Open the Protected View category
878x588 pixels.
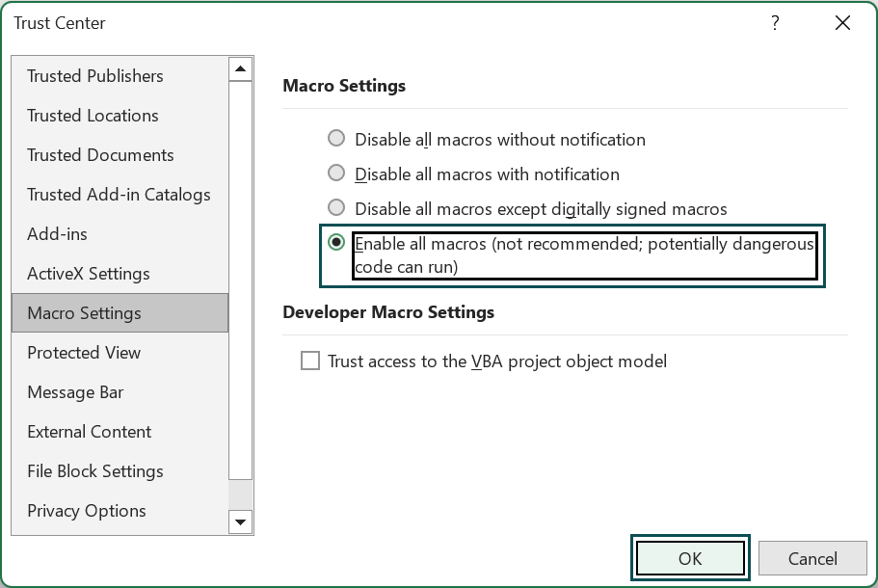pyautogui.click(x=120, y=353)
